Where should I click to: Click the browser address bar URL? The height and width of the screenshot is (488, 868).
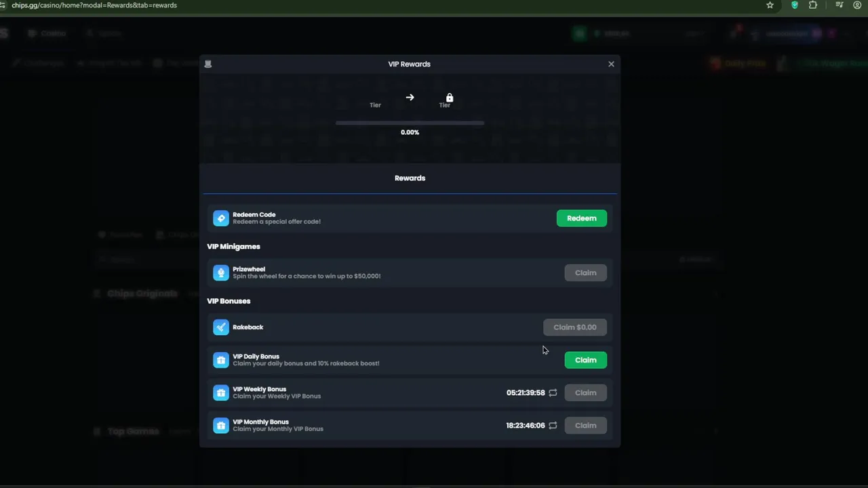(x=94, y=5)
